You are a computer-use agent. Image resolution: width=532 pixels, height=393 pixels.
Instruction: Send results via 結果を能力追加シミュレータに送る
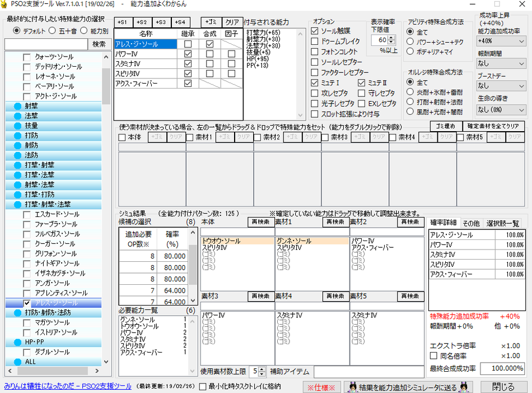point(409,387)
